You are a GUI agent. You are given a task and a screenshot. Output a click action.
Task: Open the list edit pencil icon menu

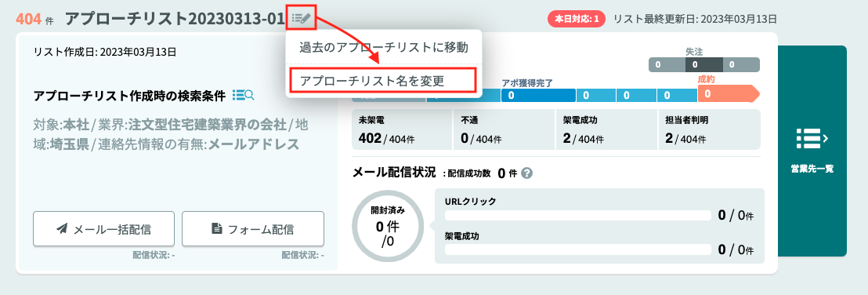302,18
